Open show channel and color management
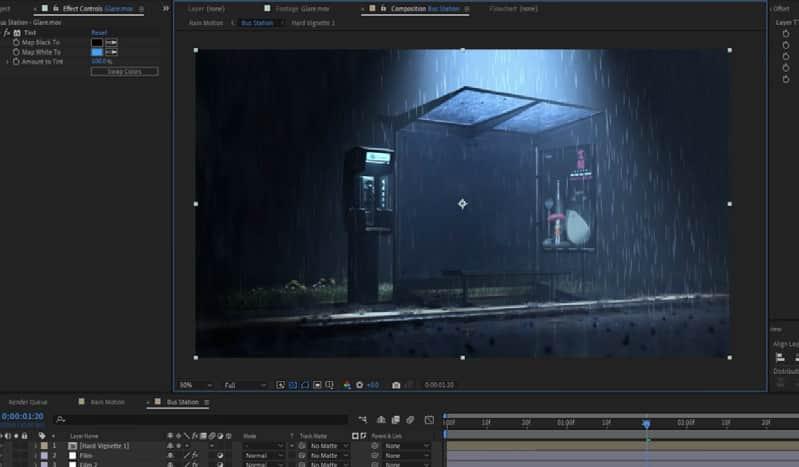This screenshot has width=799, height=467. [347, 385]
